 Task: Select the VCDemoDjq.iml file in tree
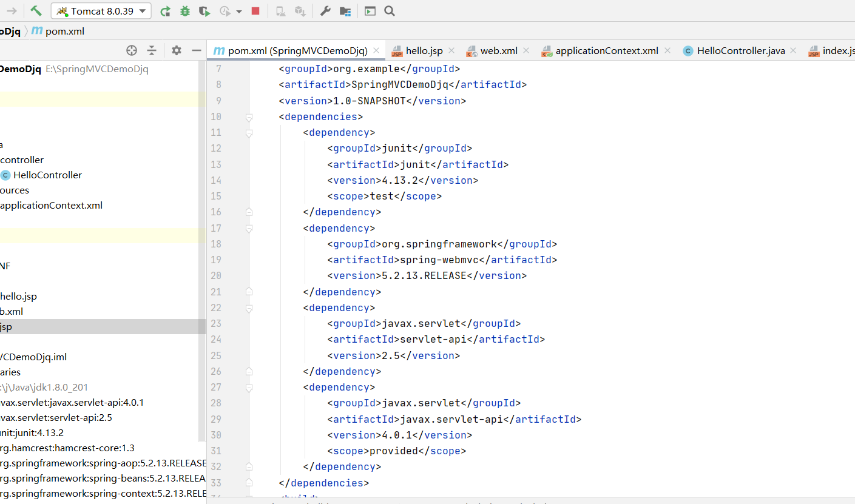[33, 357]
